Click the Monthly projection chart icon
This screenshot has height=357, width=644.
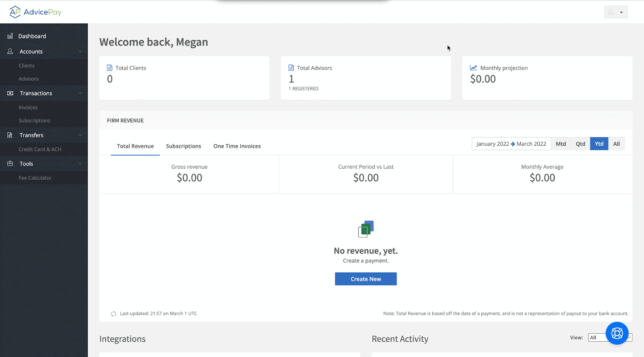click(473, 68)
